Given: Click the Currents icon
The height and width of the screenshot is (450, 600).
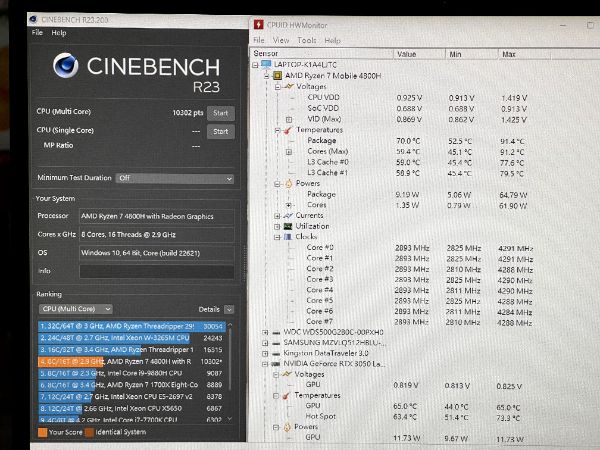Looking at the screenshot, I should pyautogui.click(x=288, y=215).
